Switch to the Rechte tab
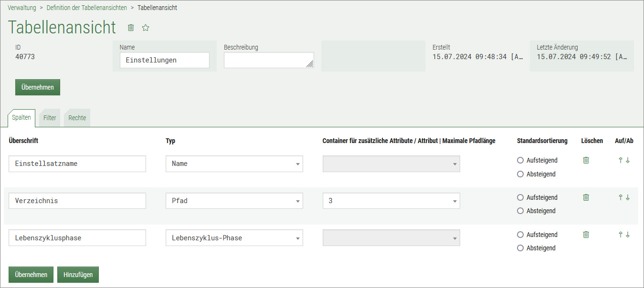The image size is (644, 288). coord(77,118)
